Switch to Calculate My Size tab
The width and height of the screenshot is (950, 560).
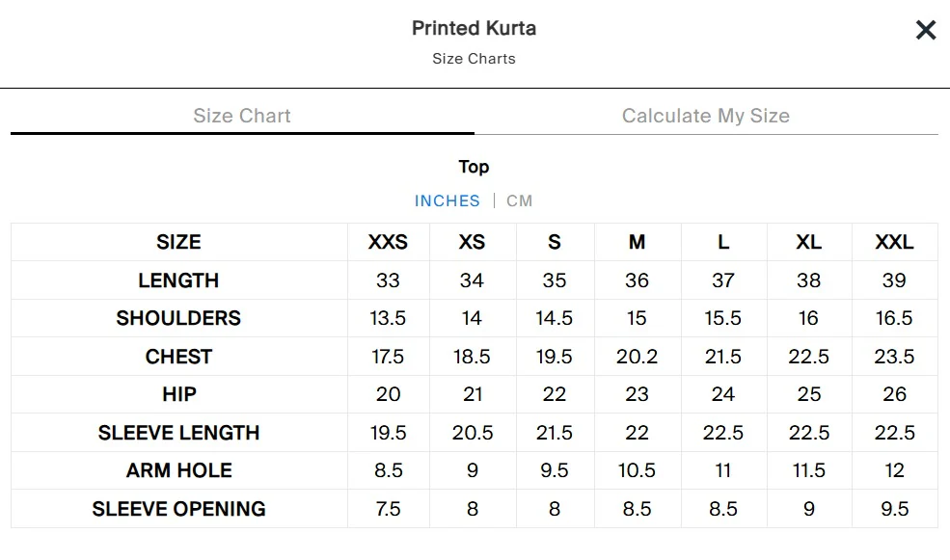[706, 116]
